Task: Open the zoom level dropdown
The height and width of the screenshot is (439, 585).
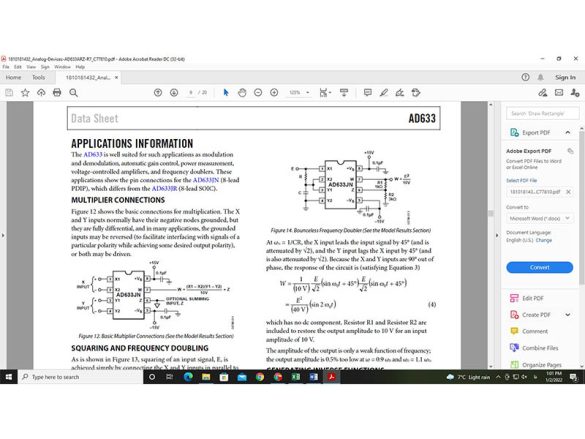Action: coord(308,92)
